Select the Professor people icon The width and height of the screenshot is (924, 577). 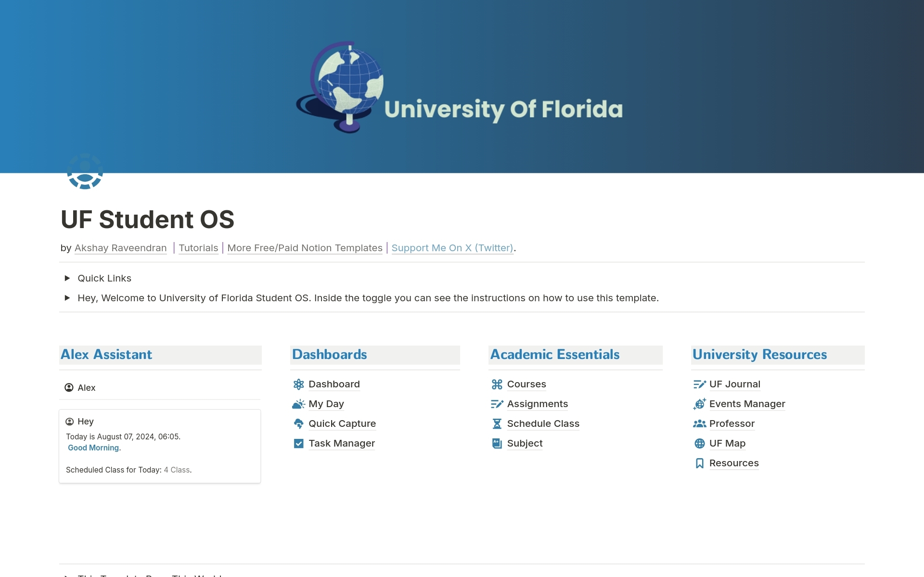pyautogui.click(x=700, y=423)
